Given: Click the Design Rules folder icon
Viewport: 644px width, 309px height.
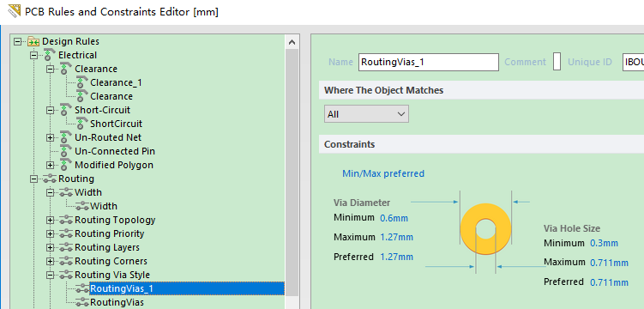Looking at the screenshot, I should [33, 41].
